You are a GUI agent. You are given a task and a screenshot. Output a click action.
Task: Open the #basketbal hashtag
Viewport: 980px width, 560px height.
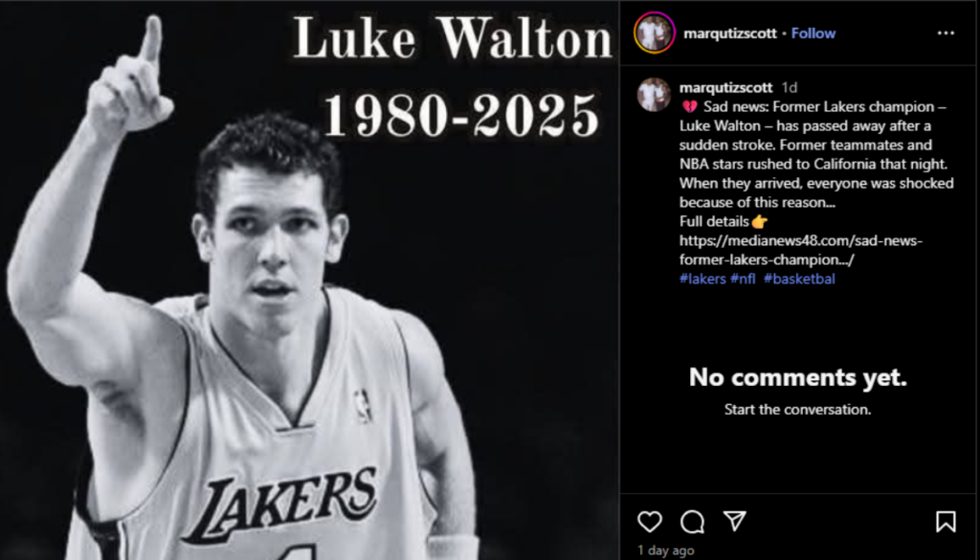coord(799,279)
